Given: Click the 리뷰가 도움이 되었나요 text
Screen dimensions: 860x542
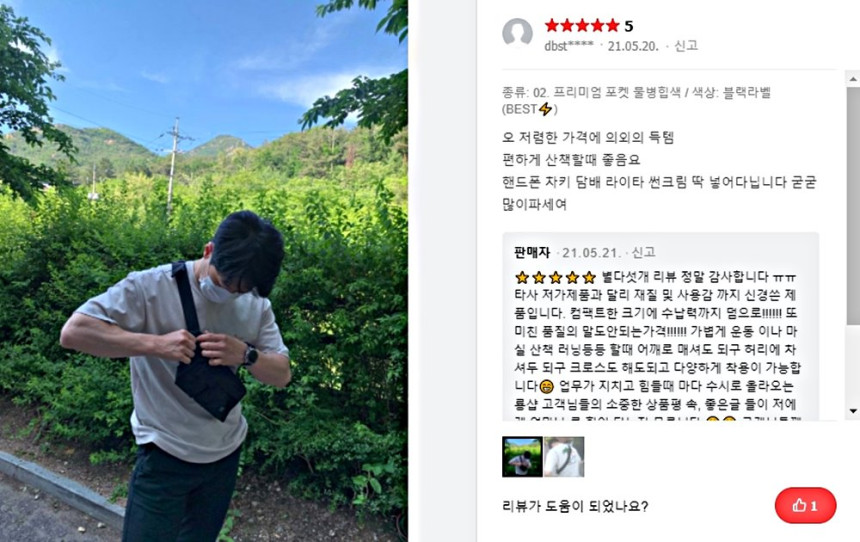Looking at the screenshot, I should pos(575,506).
